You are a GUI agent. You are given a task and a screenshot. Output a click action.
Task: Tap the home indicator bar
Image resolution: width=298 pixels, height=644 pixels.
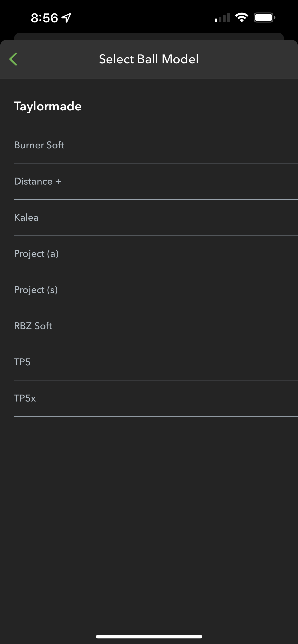[x=149, y=637]
